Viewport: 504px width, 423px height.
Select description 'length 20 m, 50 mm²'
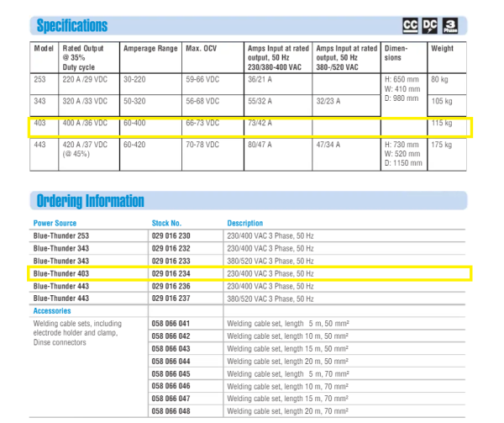(317, 362)
